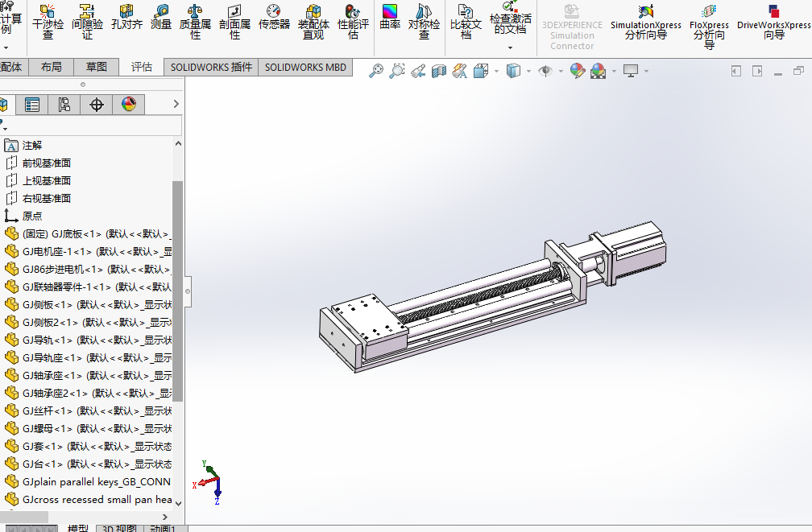
Task: Click 检查激活的文档 check active document
Action: pyautogui.click(x=510, y=19)
